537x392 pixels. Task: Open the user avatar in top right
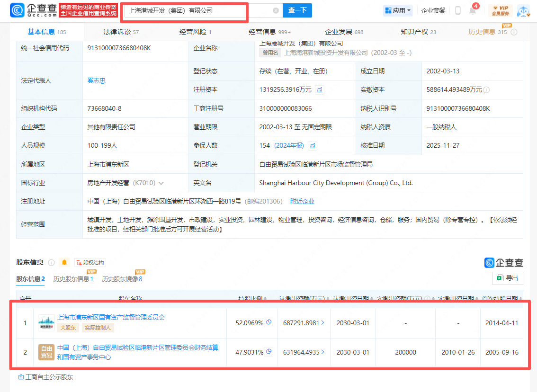click(x=523, y=10)
